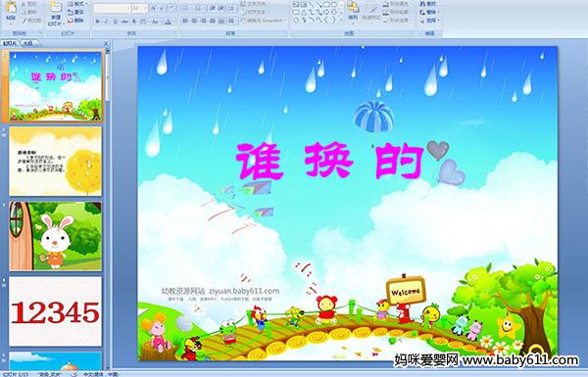The width and height of the screenshot is (588, 377).
Task: Click the New Slide icon
Action: 56,8
